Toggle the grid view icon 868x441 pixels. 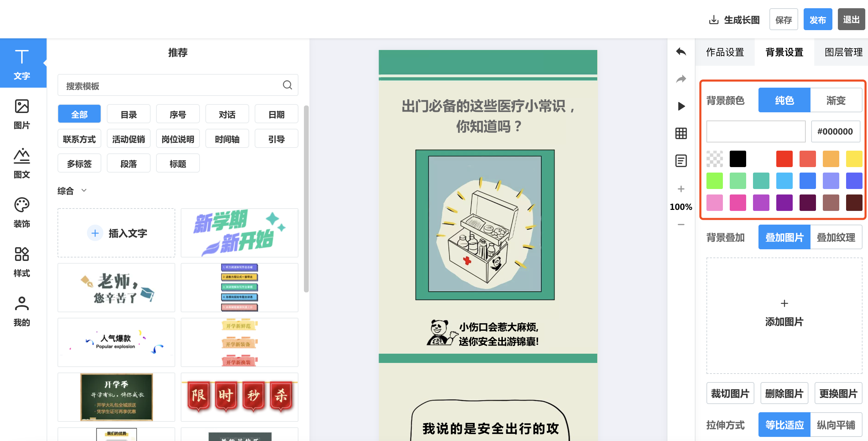click(x=681, y=133)
